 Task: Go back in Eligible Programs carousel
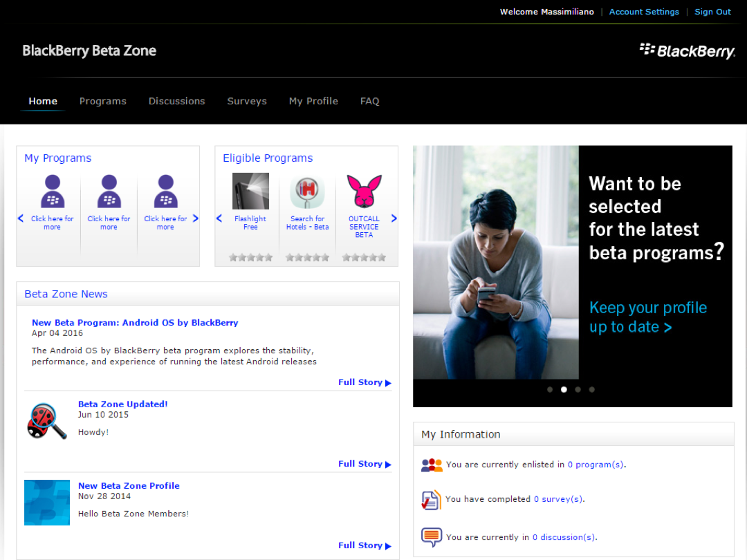click(219, 218)
